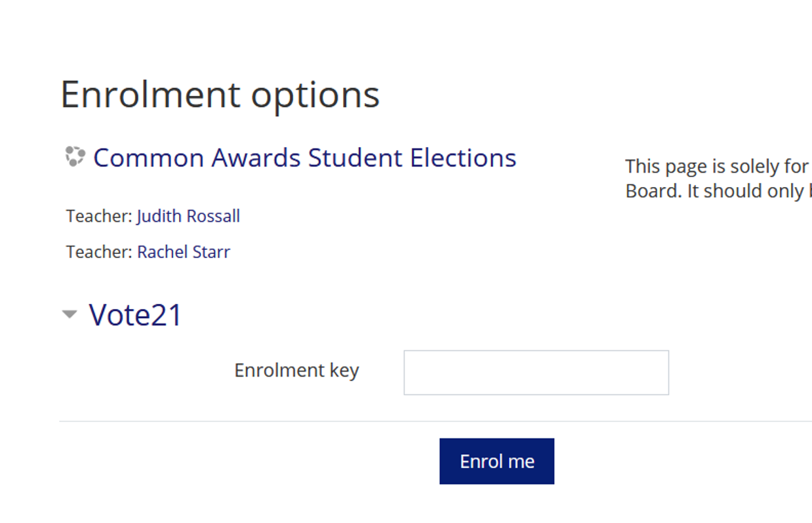Viewport: 812px width, 523px height.
Task: Open teacher Judith Rossall's profile
Action: 188,216
